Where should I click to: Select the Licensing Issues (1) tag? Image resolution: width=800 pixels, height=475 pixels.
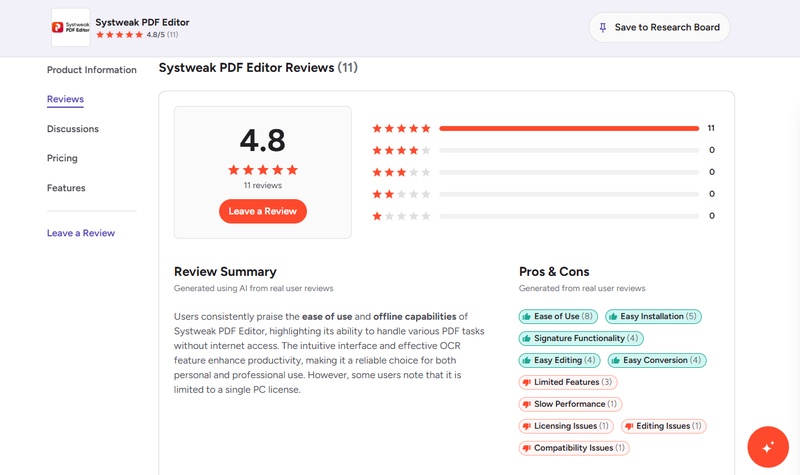[x=566, y=426]
